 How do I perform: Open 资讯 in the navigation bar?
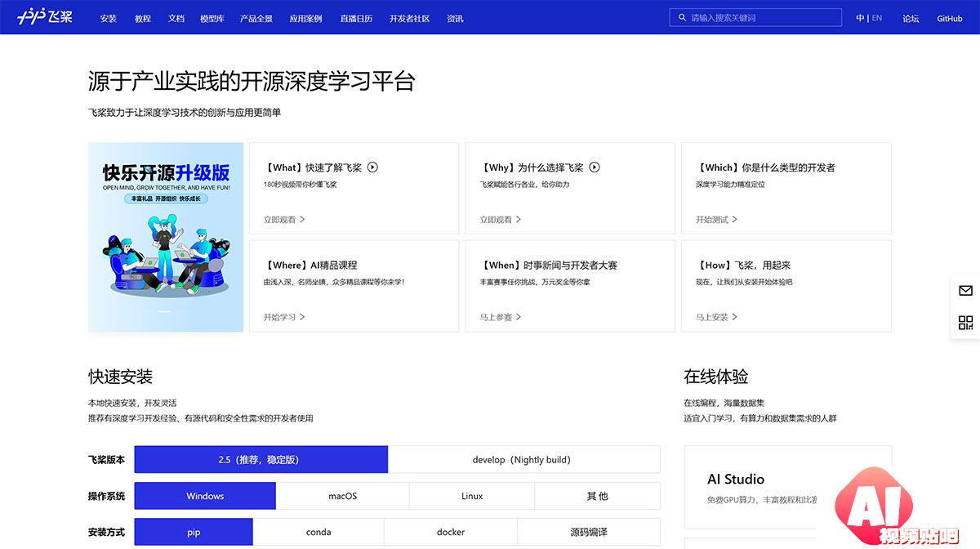tap(455, 18)
